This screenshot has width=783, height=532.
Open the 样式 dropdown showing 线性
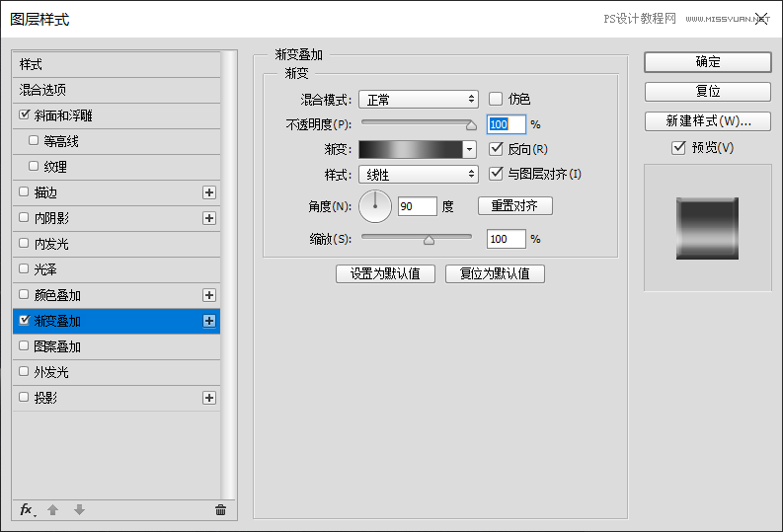tap(419, 174)
